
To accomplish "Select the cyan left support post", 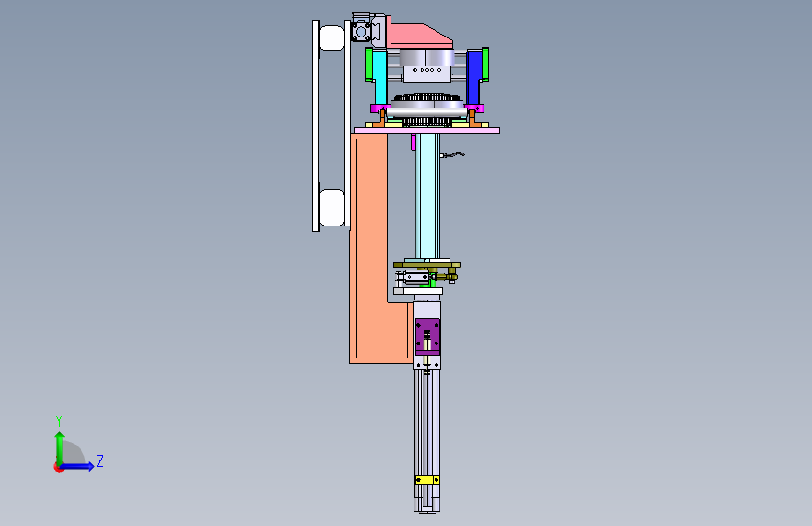I will coord(380,78).
